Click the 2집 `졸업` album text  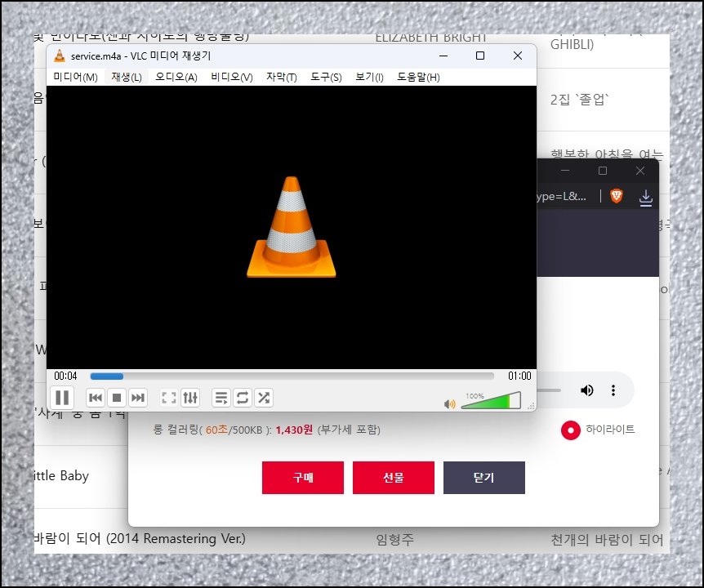click(x=579, y=99)
